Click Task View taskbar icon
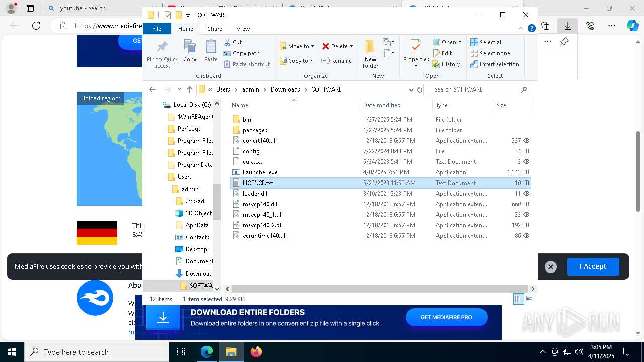 pos(181,352)
